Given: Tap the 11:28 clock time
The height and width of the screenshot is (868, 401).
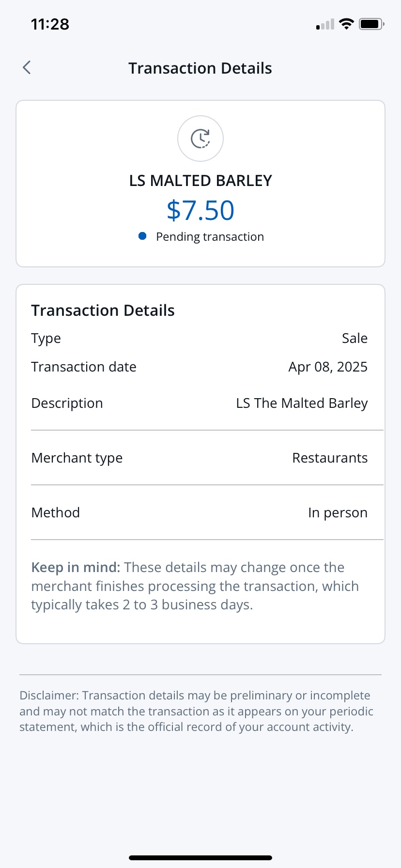Looking at the screenshot, I should 50,24.
